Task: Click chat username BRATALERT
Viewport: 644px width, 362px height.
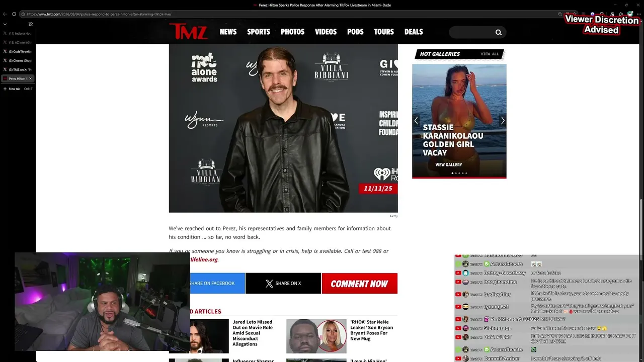Action: 498,337
